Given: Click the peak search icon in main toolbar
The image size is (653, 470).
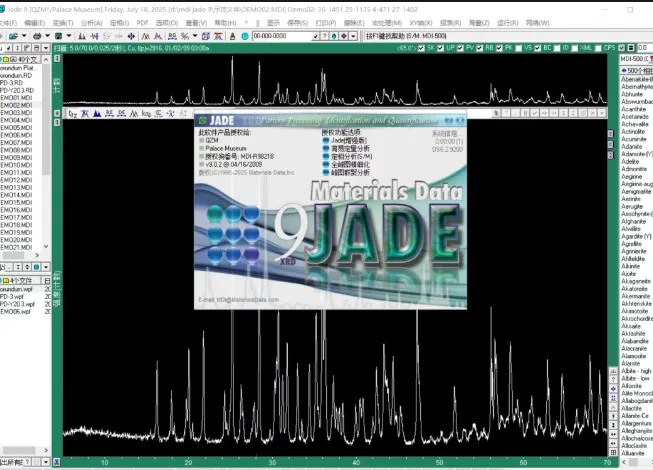Looking at the screenshot, I should pyautogui.click(x=82, y=36).
